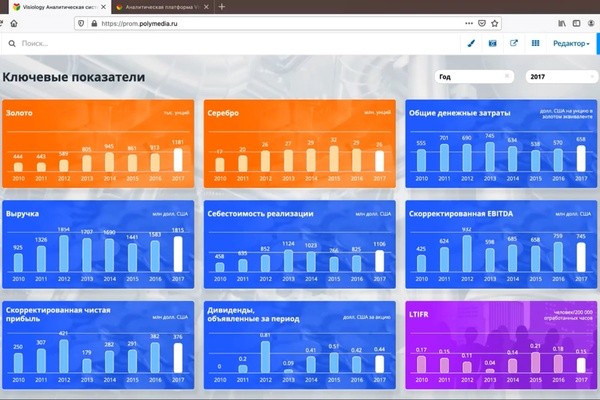The width and height of the screenshot is (600, 400).
Task: Expand the Редактор dropdown menu
Action: click(571, 44)
